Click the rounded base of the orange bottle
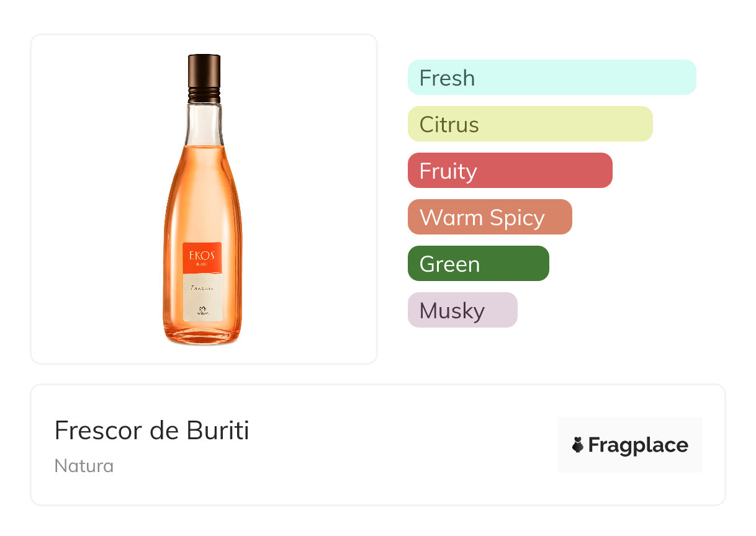This screenshot has width=756, height=536. click(202, 335)
